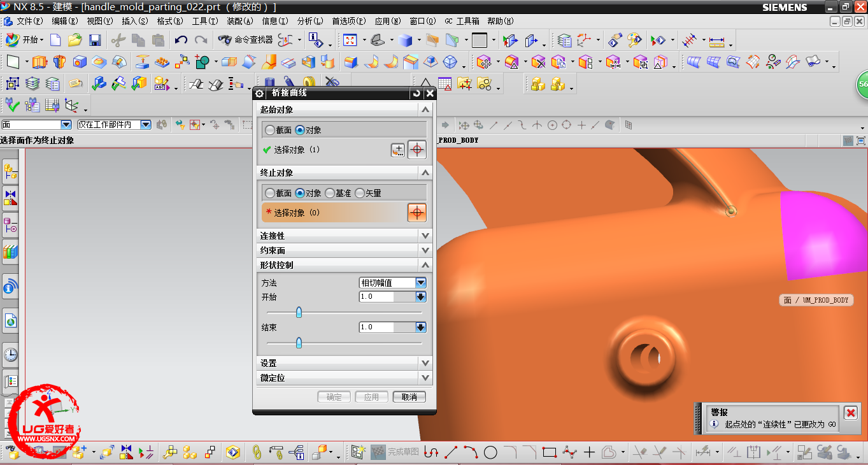Click the Pattern feature dotted grid icon
The width and height of the screenshot is (868, 465).
click(162, 62)
